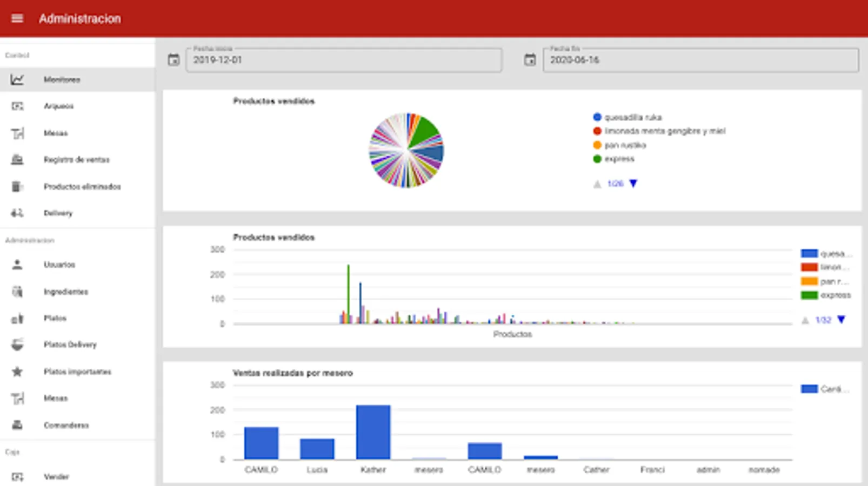This screenshot has height=486, width=868.
Task: Click the Kather bar in waiter sales chart
Action: click(373, 432)
